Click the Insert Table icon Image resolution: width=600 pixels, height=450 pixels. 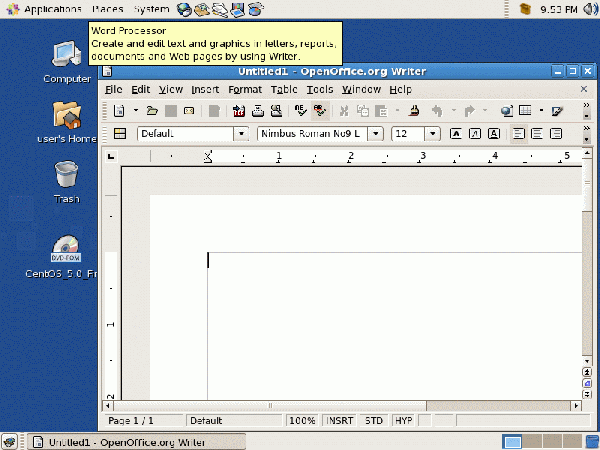point(525,111)
